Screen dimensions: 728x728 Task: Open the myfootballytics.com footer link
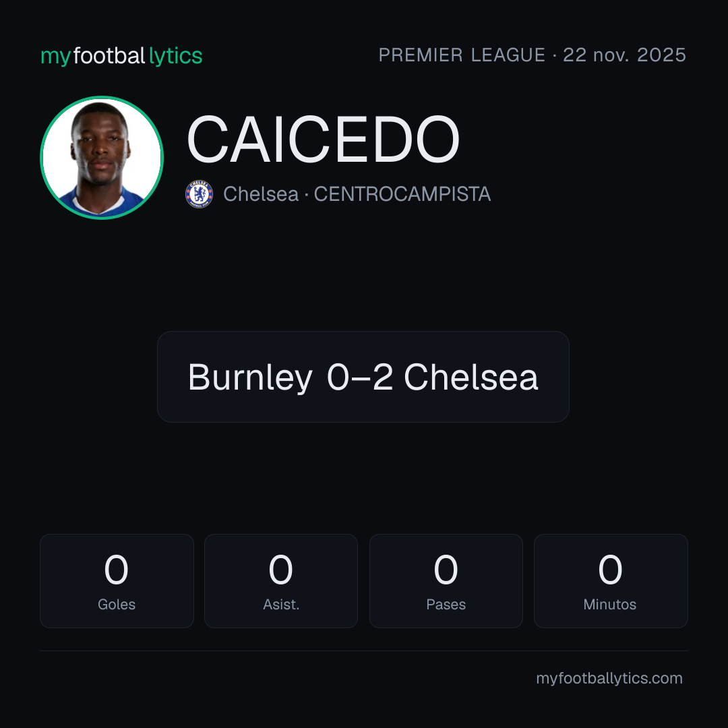(609, 678)
